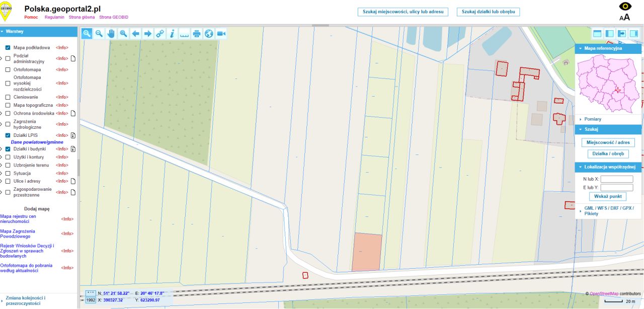
Task: Open the Strona główna link
Action: point(82,17)
